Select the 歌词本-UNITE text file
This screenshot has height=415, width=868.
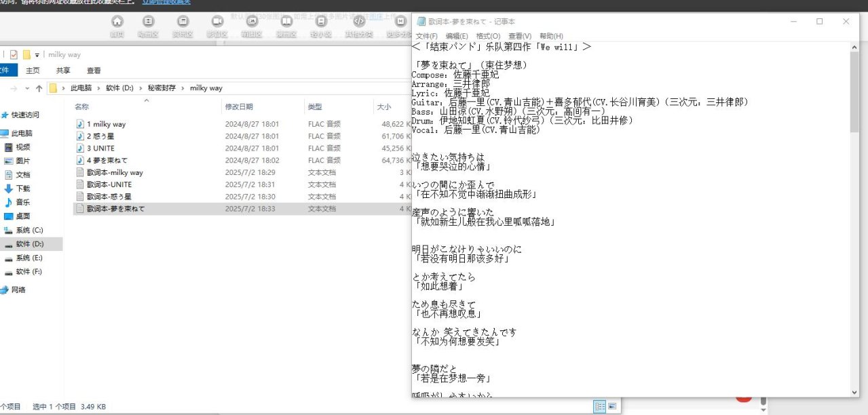pos(109,184)
